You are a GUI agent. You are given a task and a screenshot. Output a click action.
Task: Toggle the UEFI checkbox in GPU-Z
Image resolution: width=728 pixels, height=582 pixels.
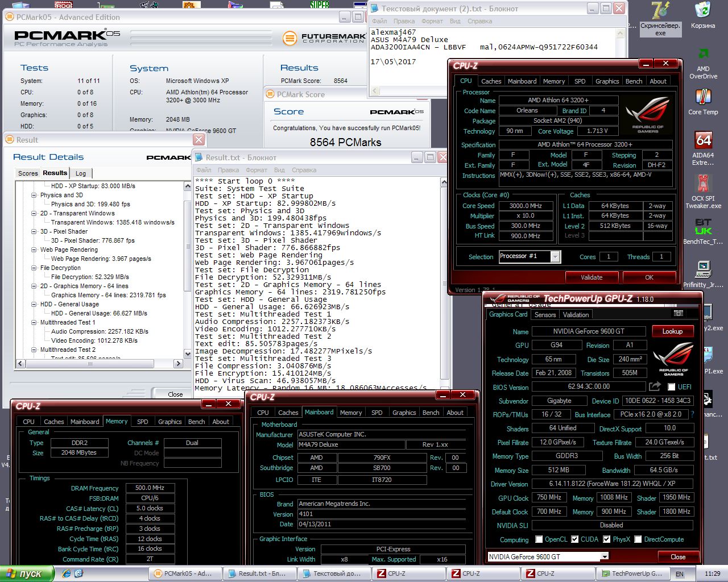672,387
